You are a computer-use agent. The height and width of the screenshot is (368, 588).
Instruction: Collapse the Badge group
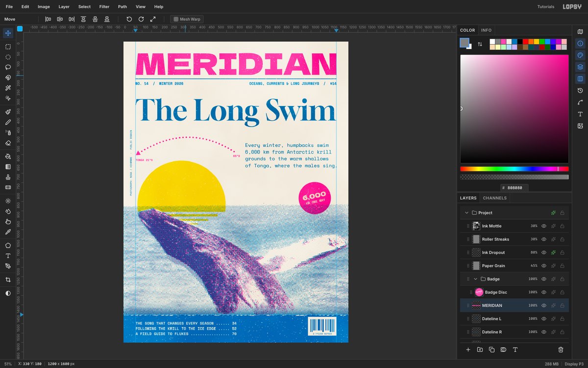pos(475,279)
